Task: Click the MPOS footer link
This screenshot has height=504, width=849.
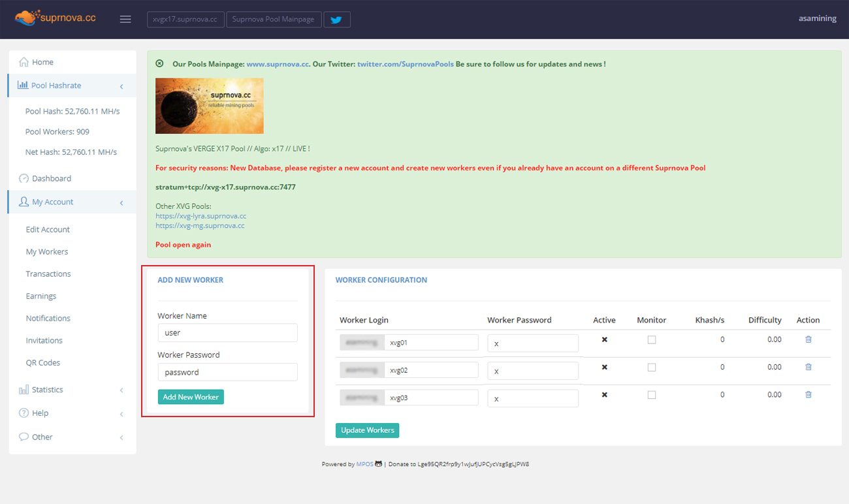Action: coord(365,464)
